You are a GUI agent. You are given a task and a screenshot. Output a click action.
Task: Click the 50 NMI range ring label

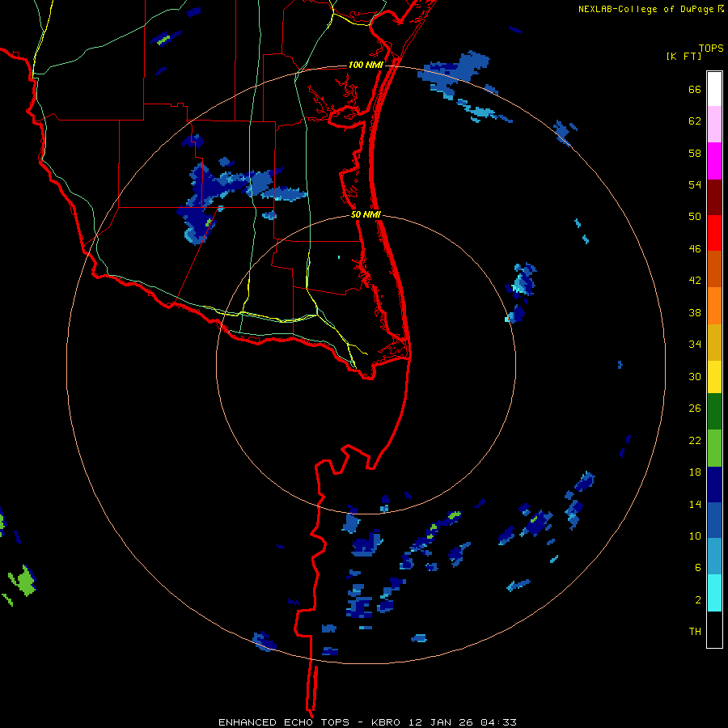point(366,214)
